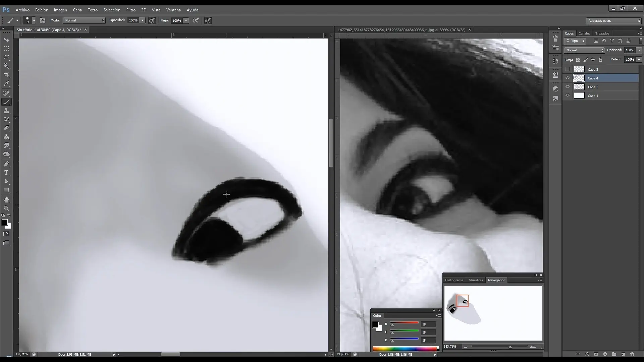Select the Lasso tool

click(x=6, y=57)
